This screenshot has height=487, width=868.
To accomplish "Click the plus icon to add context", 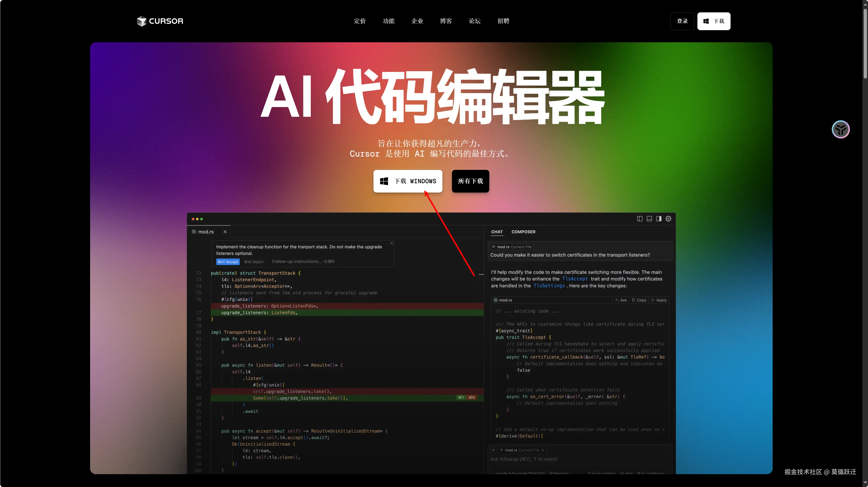I will point(493,450).
